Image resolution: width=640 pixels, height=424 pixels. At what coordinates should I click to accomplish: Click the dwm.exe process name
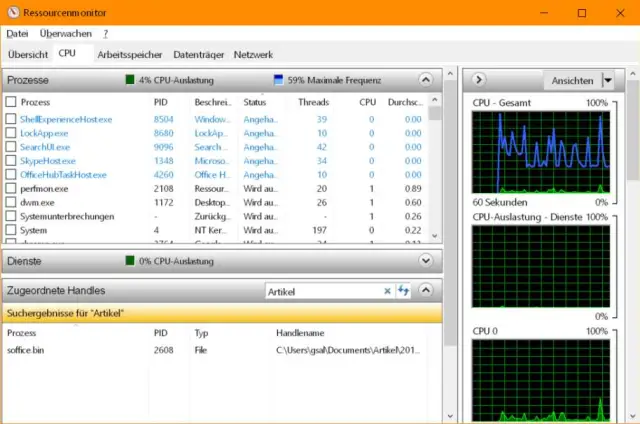pyautogui.click(x=37, y=202)
